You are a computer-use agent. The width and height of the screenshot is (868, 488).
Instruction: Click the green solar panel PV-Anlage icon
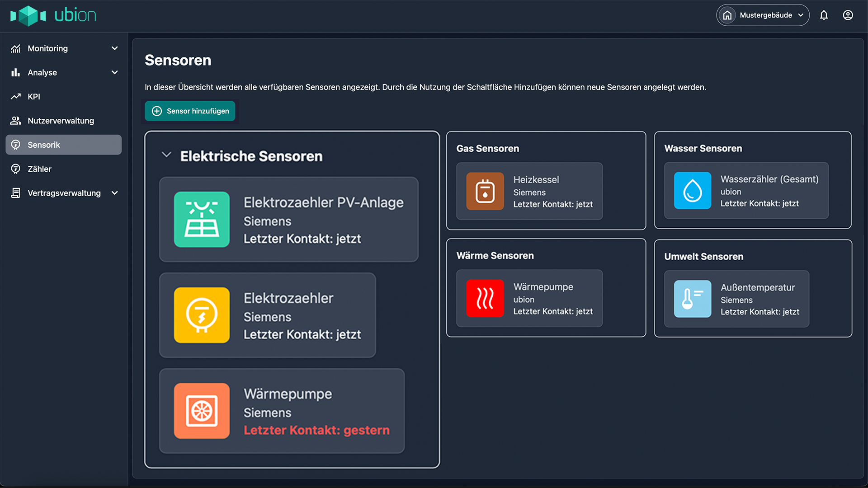pyautogui.click(x=202, y=220)
